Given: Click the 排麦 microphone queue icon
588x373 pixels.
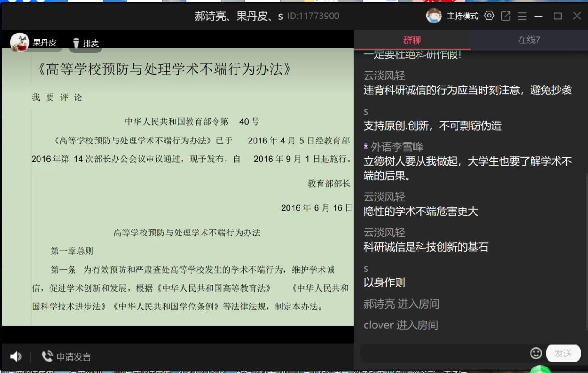Looking at the screenshot, I should (x=76, y=43).
